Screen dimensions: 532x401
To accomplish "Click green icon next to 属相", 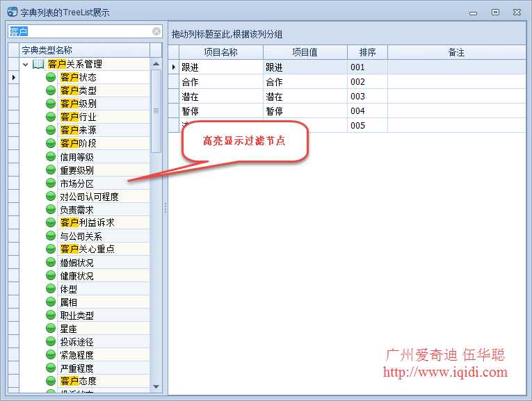I will click(x=51, y=302).
